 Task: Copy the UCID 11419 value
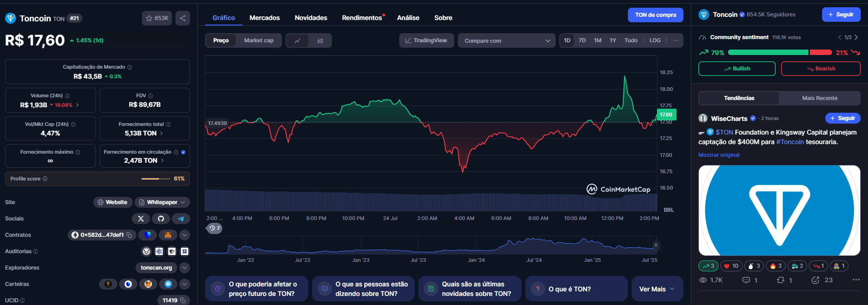click(x=183, y=300)
